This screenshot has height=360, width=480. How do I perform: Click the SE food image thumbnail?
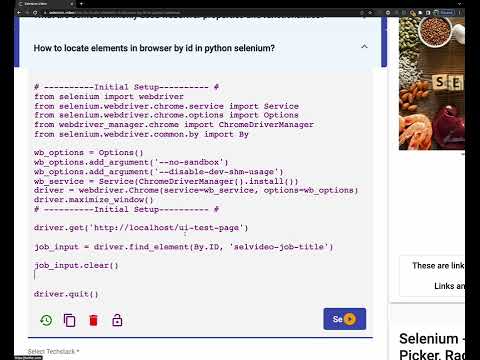[432, 83]
